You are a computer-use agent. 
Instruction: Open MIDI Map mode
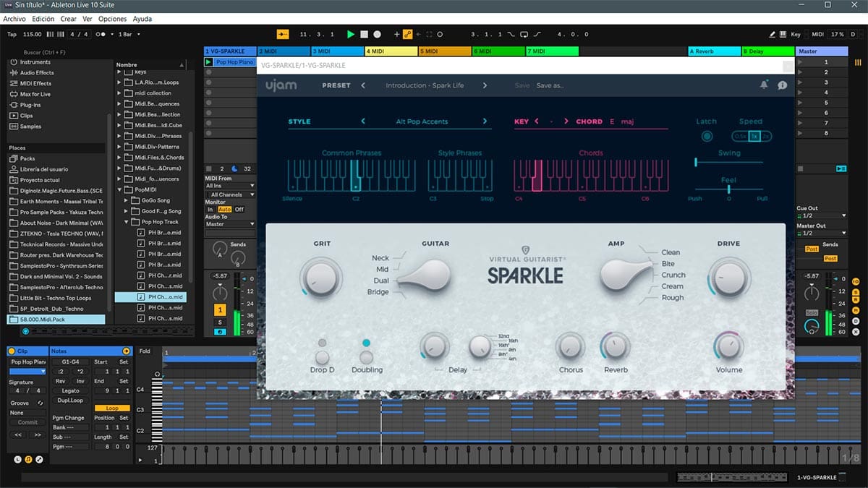click(x=817, y=34)
